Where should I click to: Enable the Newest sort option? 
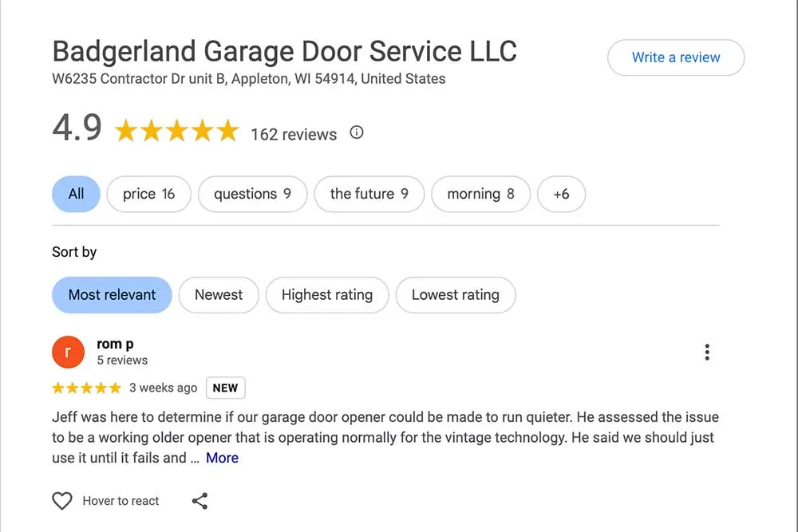(x=219, y=294)
